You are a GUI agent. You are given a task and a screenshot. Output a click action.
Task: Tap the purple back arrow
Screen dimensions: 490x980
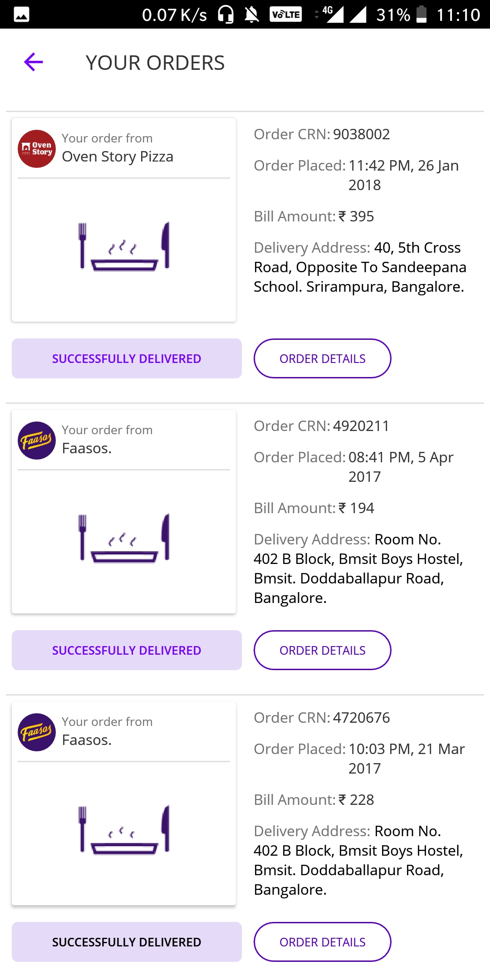tap(33, 62)
